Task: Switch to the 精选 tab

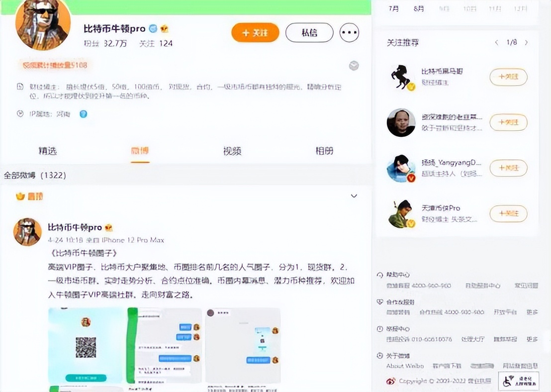Action: click(47, 151)
